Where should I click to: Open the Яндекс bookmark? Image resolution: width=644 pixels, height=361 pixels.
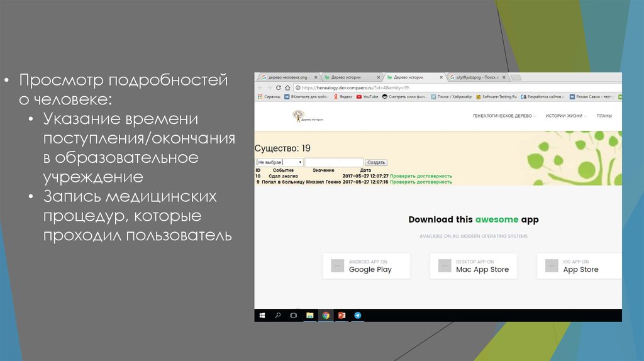pyautogui.click(x=343, y=97)
